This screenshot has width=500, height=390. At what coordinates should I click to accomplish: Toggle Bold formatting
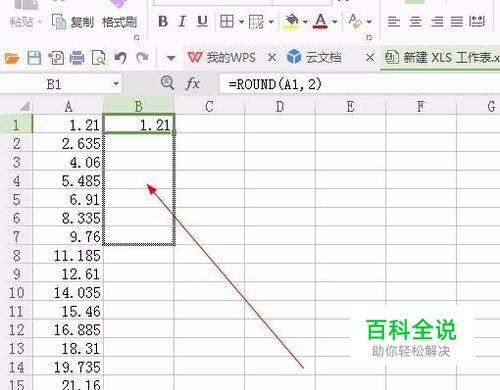(163, 22)
